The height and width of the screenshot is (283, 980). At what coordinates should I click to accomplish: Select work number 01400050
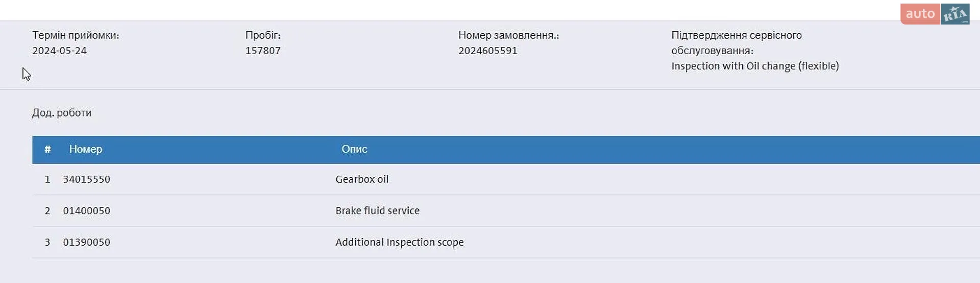tap(87, 210)
